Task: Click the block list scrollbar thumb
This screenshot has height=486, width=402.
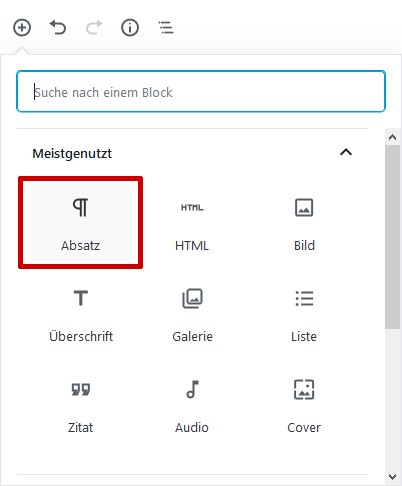Action: pyautogui.click(x=393, y=237)
